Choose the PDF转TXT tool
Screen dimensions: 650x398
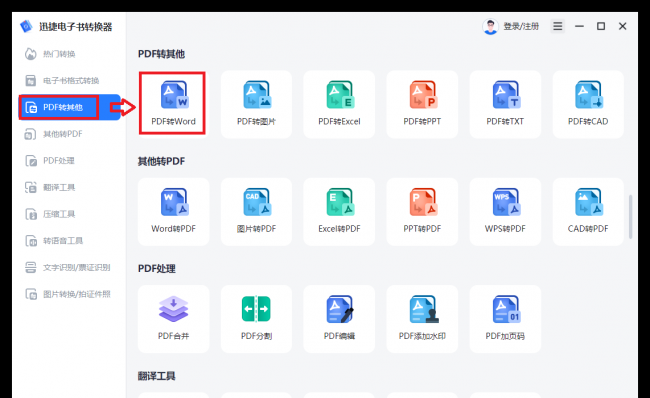coord(505,104)
